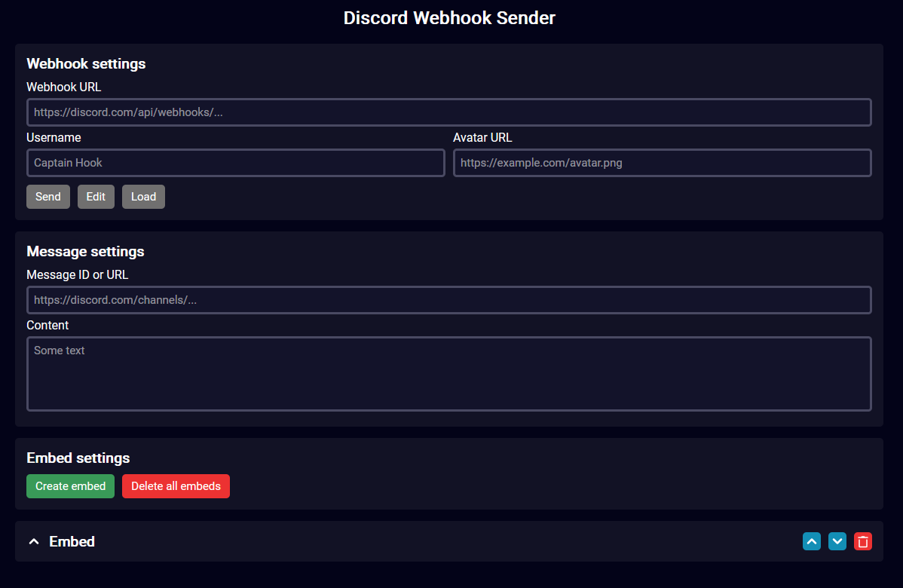Click the Avatar URL label
903x588 pixels.
[482, 138]
